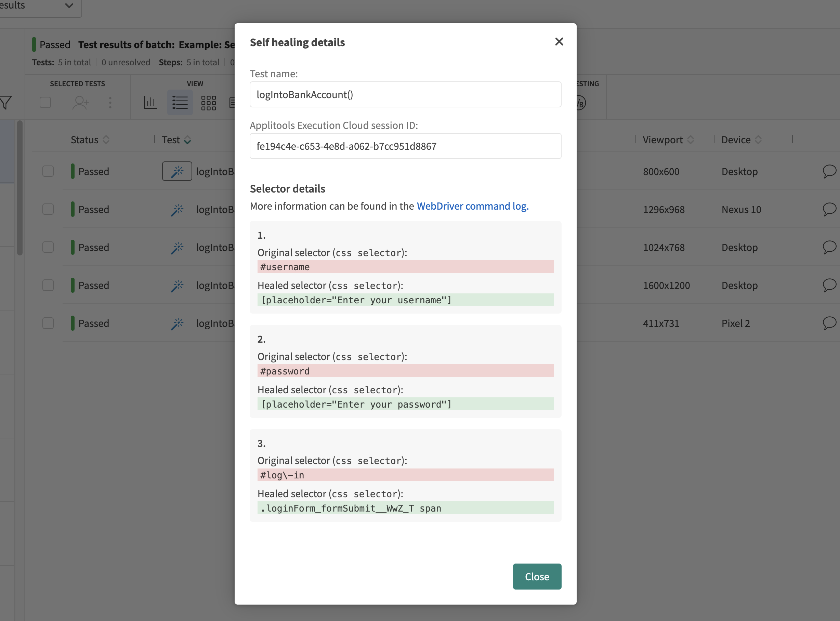Switch to the grid view icon
Screen dimensions: 840x621
click(208, 102)
